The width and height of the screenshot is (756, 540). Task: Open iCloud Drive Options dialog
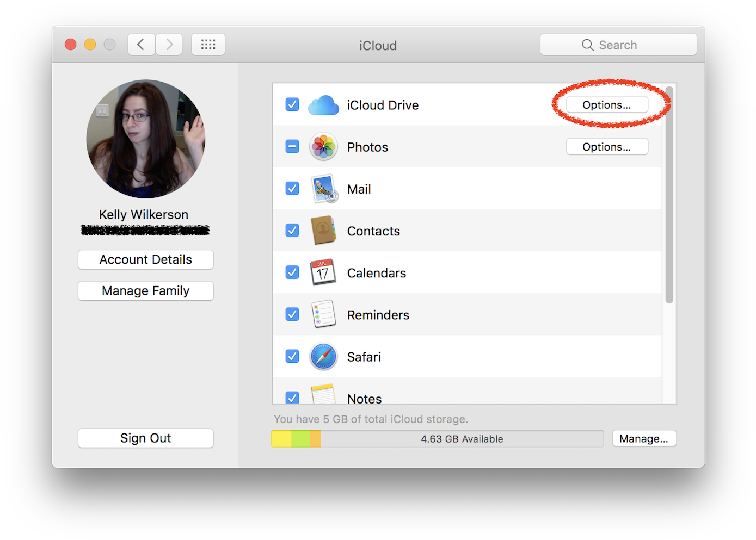click(606, 104)
